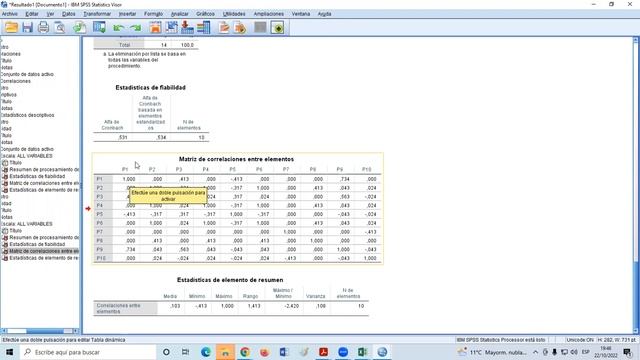Redo the last undone action
This screenshot has width=640, height=360.
pyautogui.click(x=136, y=27)
